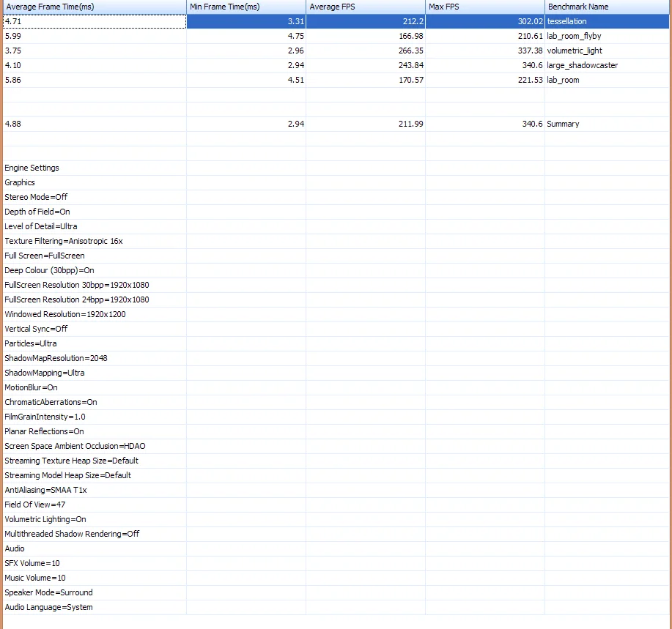Viewport: 672px width, 629px height.
Task: Click the Summary row label cell
Action: pyautogui.click(x=607, y=124)
